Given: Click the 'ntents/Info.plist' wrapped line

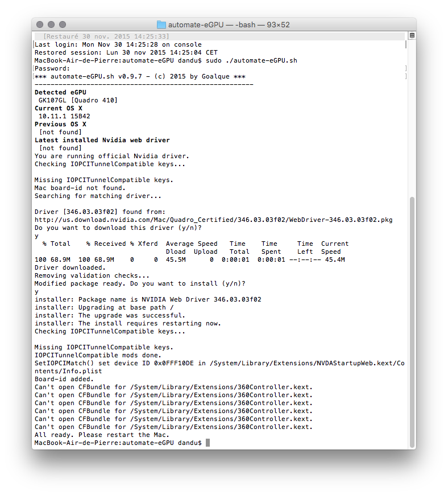Looking at the screenshot, I should (68, 371).
